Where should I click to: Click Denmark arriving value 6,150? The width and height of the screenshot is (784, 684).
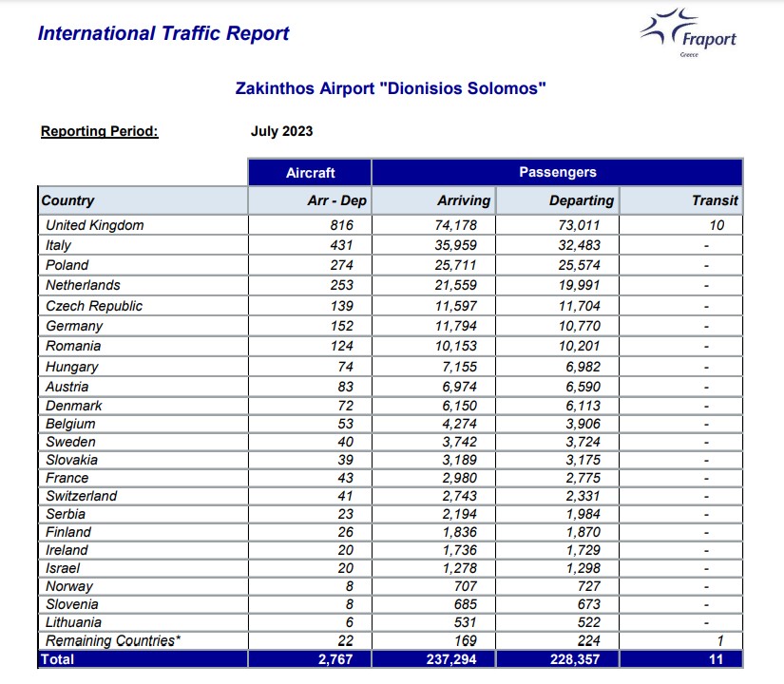(x=460, y=406)
